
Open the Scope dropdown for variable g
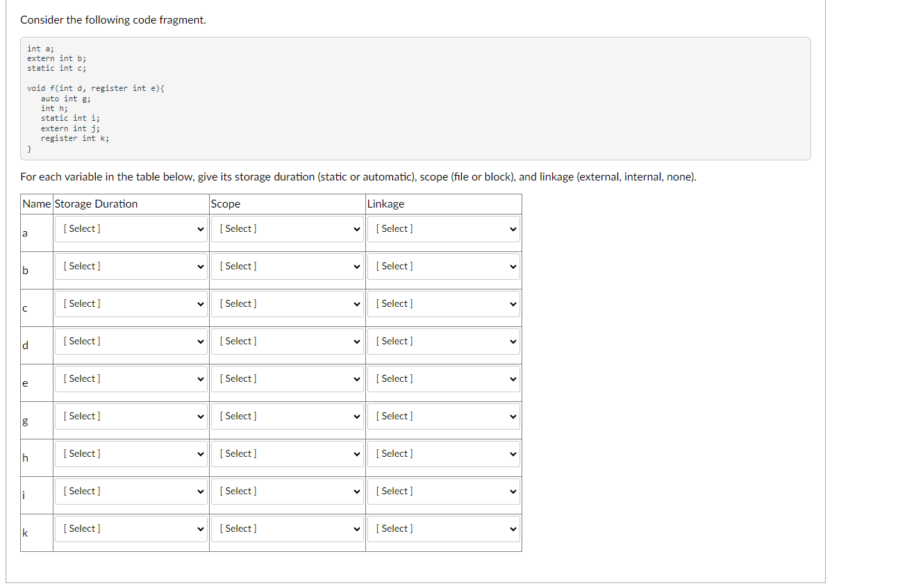[287, 416]
